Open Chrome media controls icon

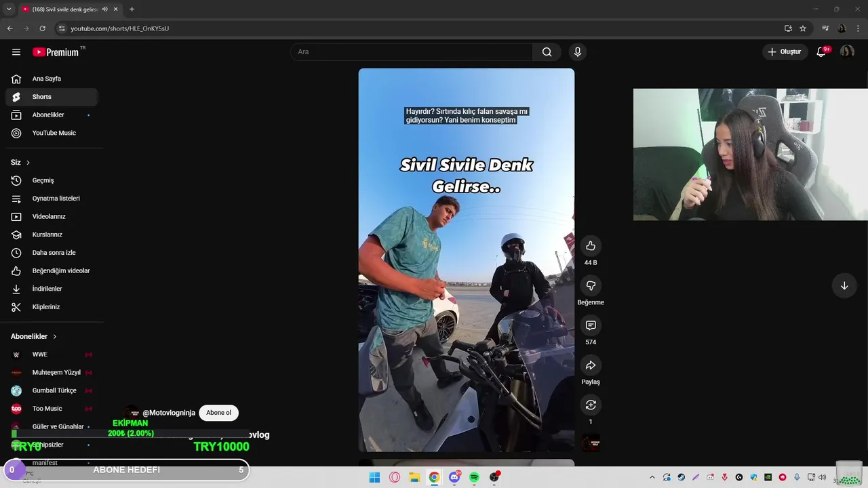tap(825, 28)
